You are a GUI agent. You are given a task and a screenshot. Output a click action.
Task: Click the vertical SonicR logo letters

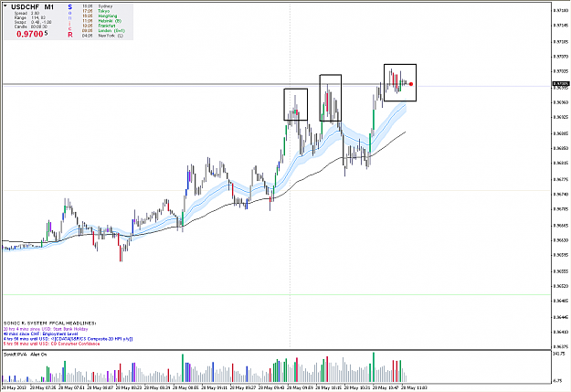(x=70, y=21)
